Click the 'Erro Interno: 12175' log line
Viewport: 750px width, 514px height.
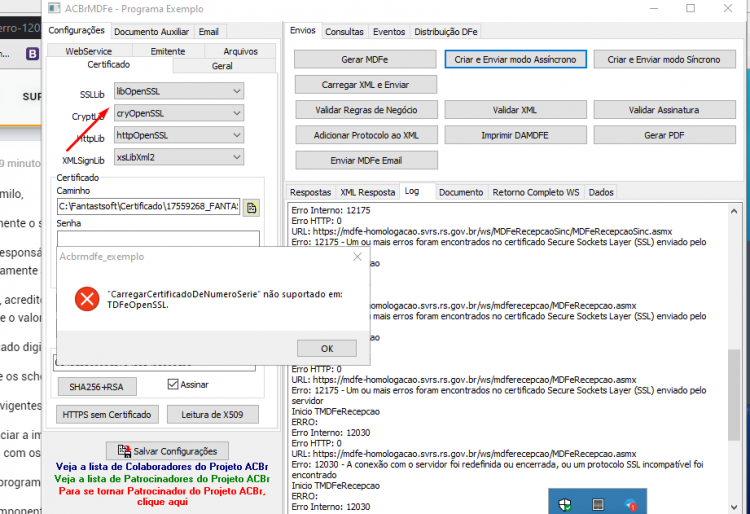pos(331,210)
